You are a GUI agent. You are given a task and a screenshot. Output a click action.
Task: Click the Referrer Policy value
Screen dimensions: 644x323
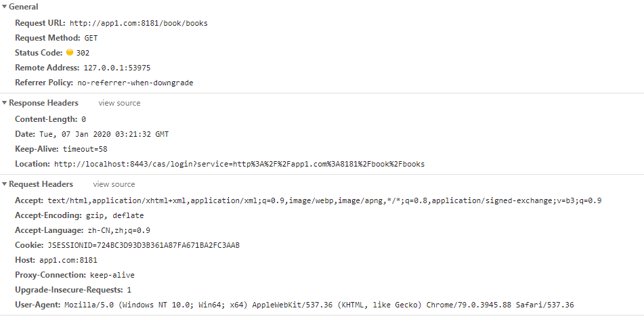pos(135,83)
